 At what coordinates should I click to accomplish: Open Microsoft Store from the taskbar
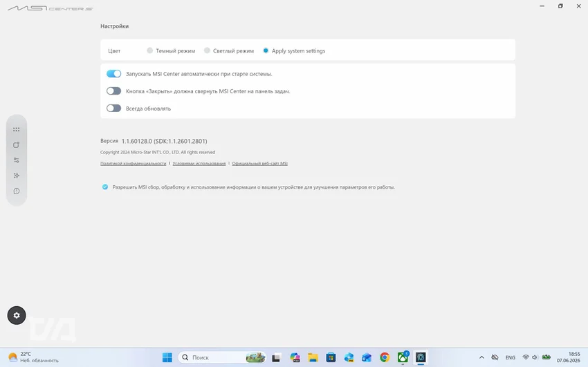click(x=331, y=357)
